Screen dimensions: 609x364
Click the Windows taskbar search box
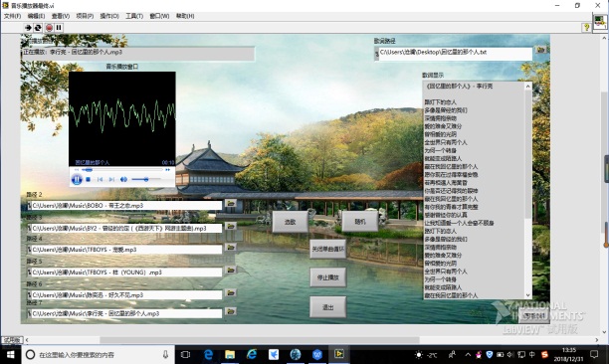tap(98, 354)
